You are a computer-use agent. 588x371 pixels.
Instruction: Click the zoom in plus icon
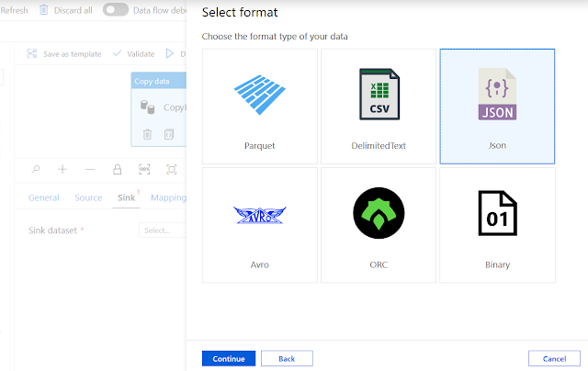62,169
